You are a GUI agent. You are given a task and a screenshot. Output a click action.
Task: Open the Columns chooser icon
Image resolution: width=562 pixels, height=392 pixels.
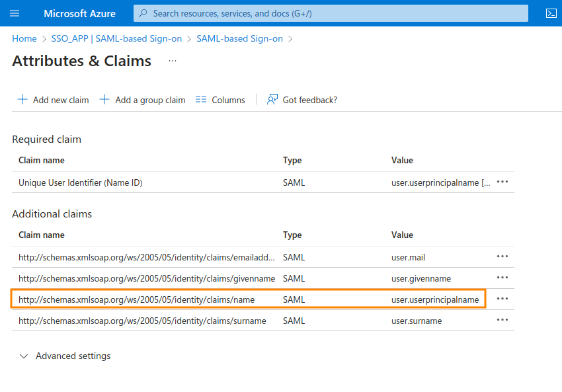pos(201,100)
